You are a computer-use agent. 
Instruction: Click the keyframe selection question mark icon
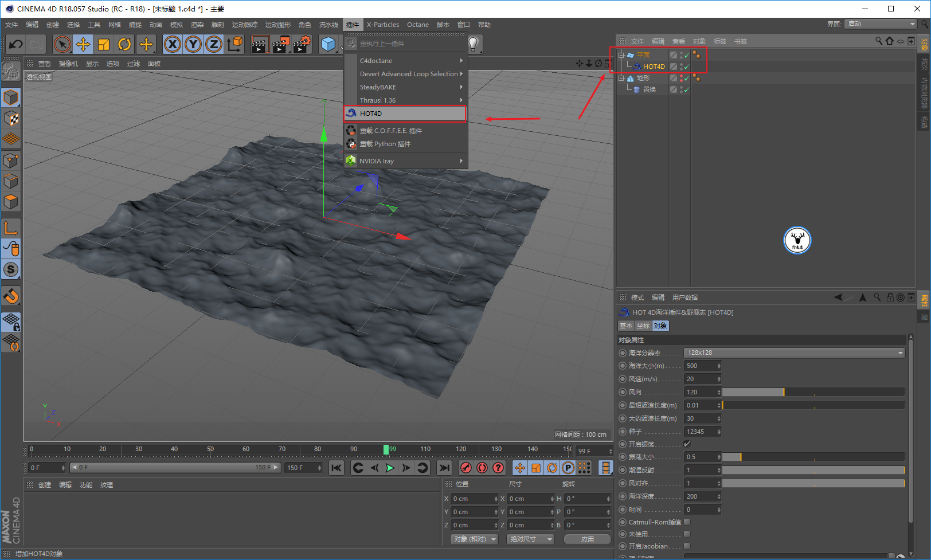(x=498, y=468)
